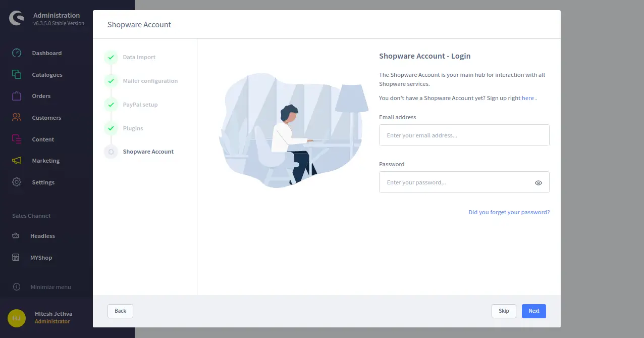The height and width of the screenshot is (338, 644).
Task: Open Dashboard menu item
Action: click(x=47, y=53)
